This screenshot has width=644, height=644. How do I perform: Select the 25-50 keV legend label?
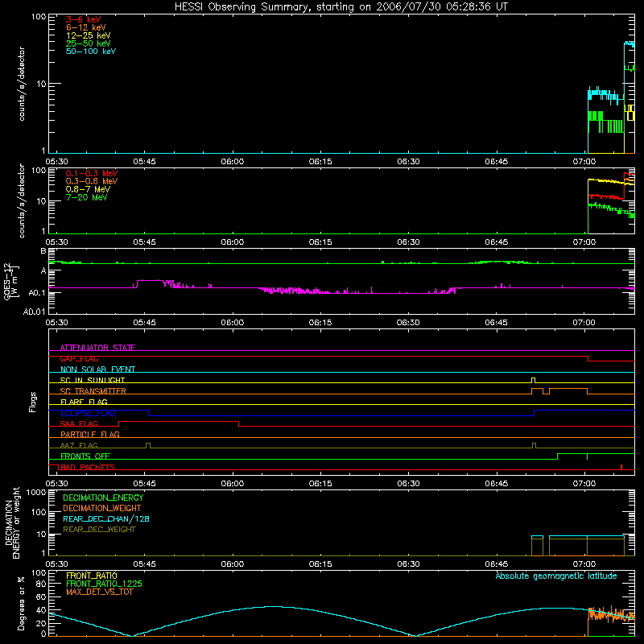[89, 43]
